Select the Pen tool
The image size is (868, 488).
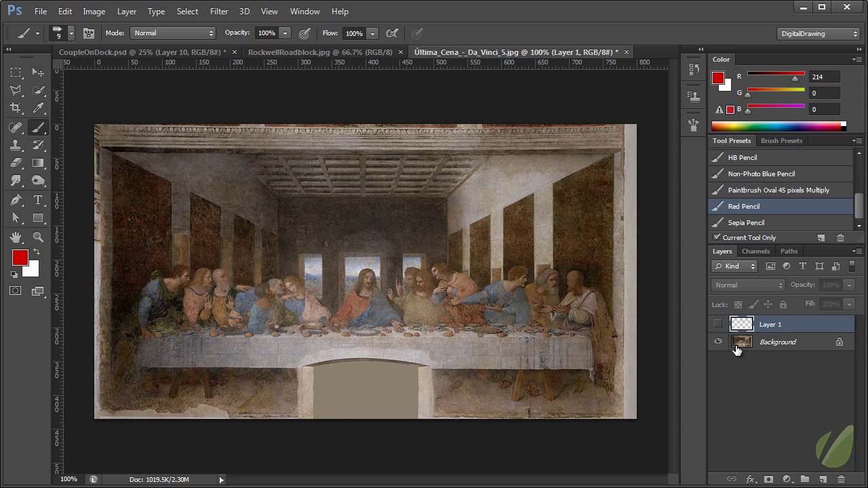click(x=16, y=200)
